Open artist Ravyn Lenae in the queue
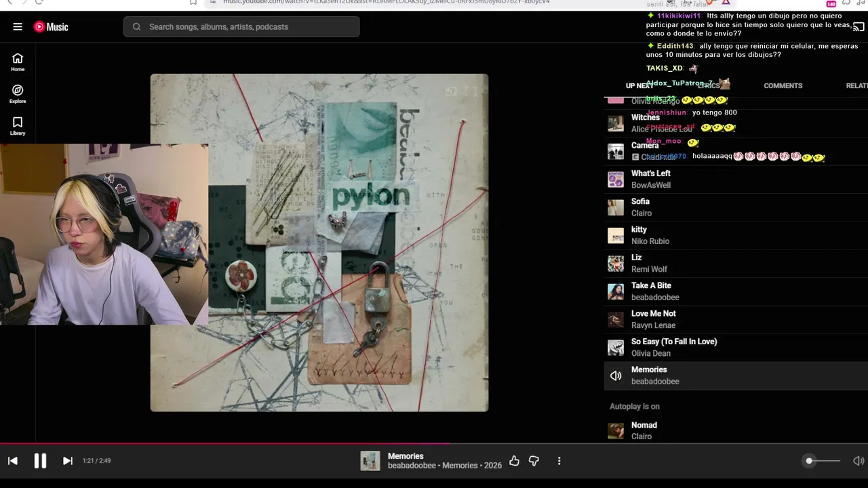Image resolution: width=868 pixels, height=488 pixels. [653, 325]
